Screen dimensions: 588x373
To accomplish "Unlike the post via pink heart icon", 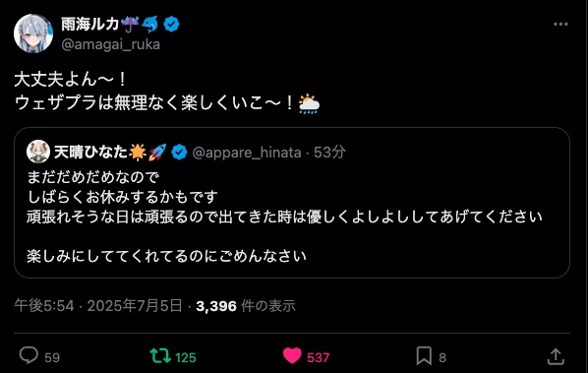I will [292, 355].
